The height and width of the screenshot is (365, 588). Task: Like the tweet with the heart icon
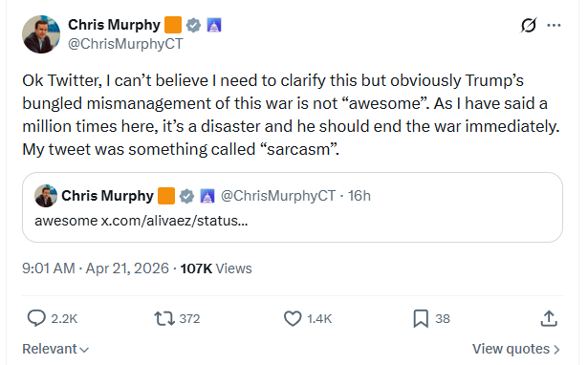pyautogui.click(x=293, y=318)
